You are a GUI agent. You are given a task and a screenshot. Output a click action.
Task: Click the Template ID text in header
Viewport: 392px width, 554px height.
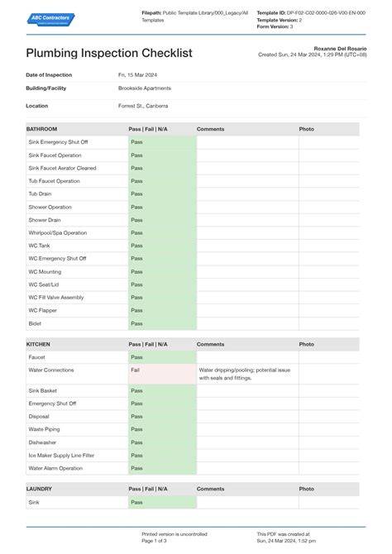tap(311, 12)
